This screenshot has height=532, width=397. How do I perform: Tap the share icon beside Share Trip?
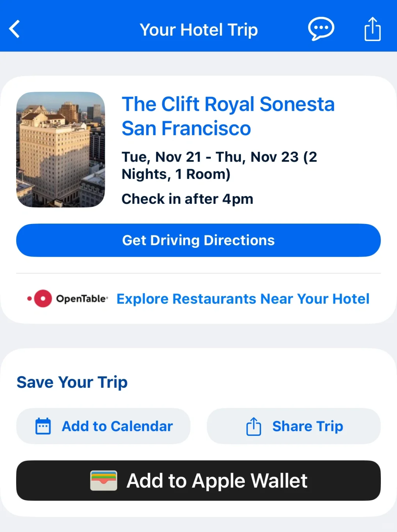(x=254, y=426)
